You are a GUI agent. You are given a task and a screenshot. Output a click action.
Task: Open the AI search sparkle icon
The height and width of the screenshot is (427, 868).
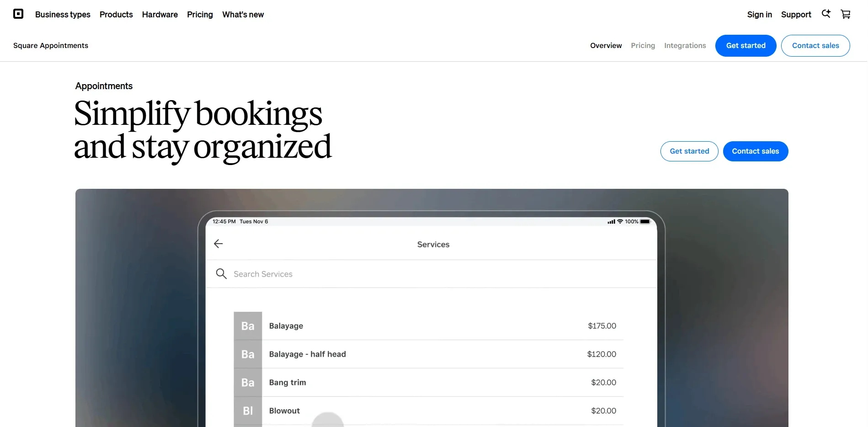tap(826, 14)
